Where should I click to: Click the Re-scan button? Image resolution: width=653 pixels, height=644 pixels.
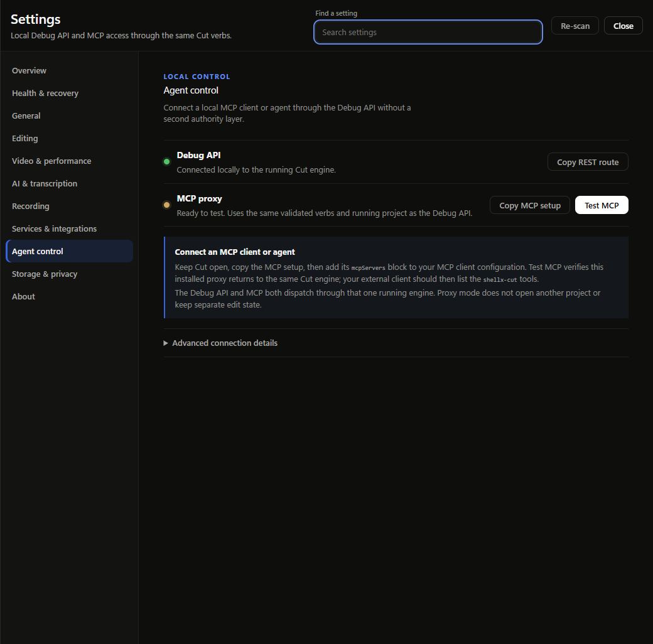pyautogui.click(x=575, y=26)
